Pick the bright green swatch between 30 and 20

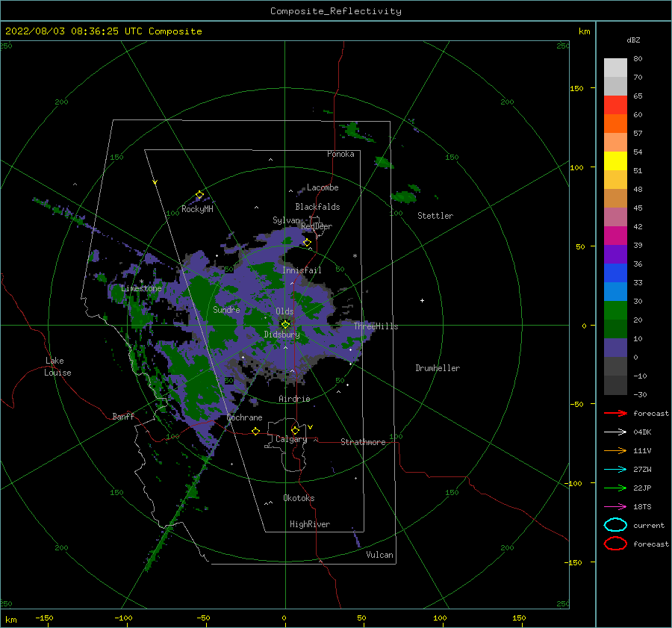click(x=615, y=310)
